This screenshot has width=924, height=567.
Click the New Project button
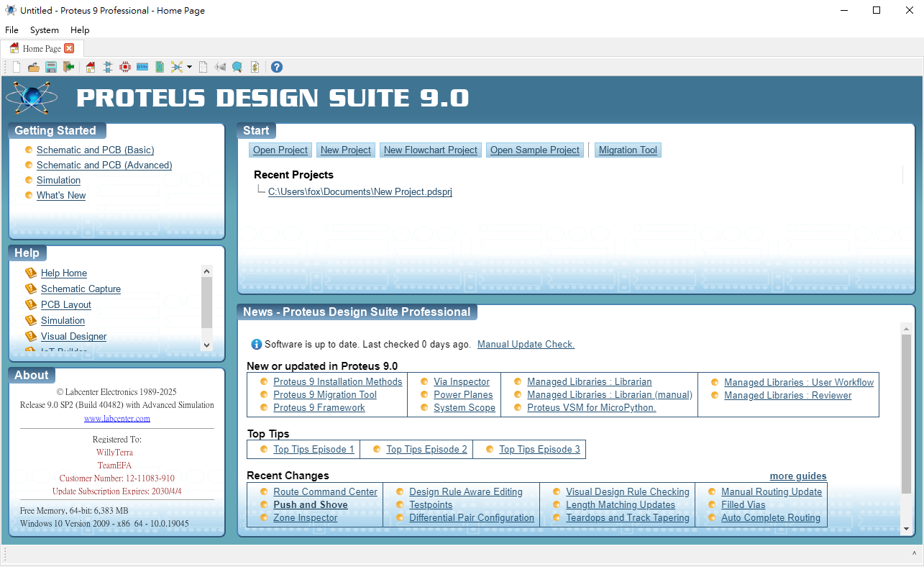[346, 150]
